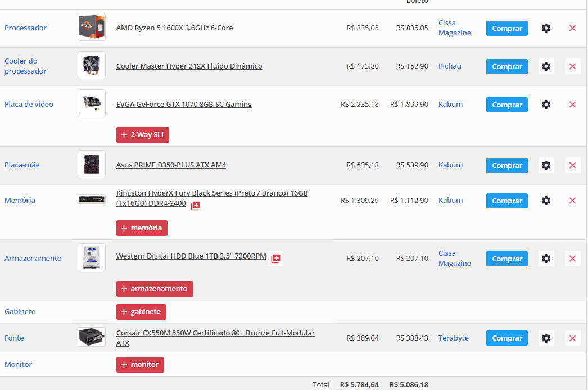The width and height of the screenshot is (588, 390).
Task: Remove the Asus PRIME B350-PLUS motherboard
Action: click(x=572, y=165)
